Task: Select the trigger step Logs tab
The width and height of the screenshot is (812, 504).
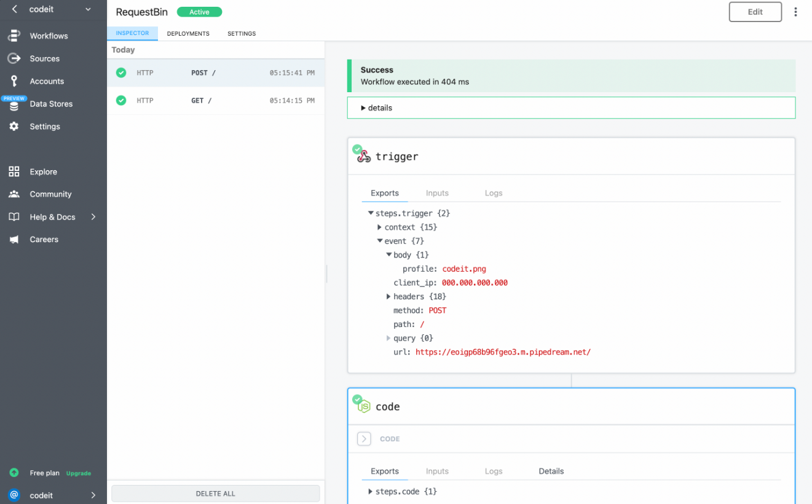Action: pos(494,193)
